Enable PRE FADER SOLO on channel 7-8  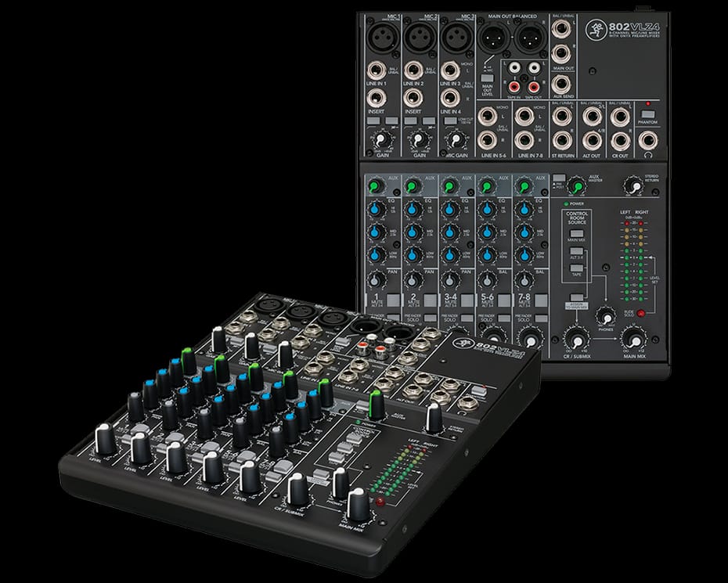click(x=542, y=318)
